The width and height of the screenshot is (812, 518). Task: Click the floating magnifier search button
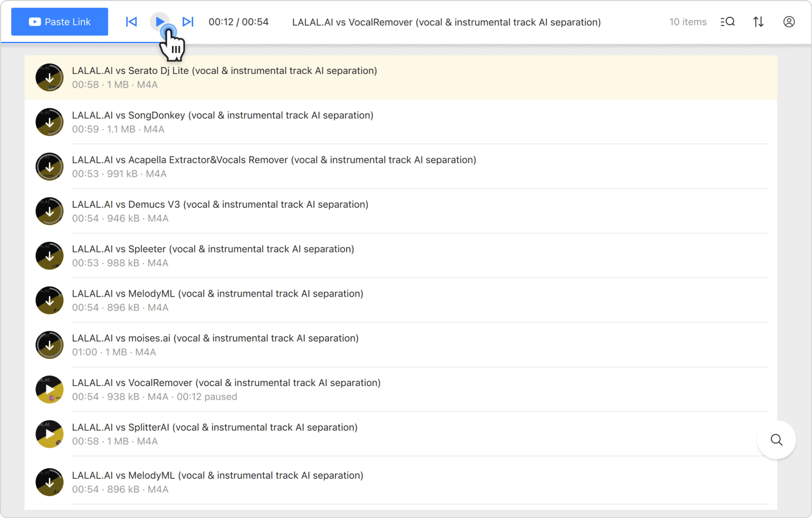[x=776, y=440]
